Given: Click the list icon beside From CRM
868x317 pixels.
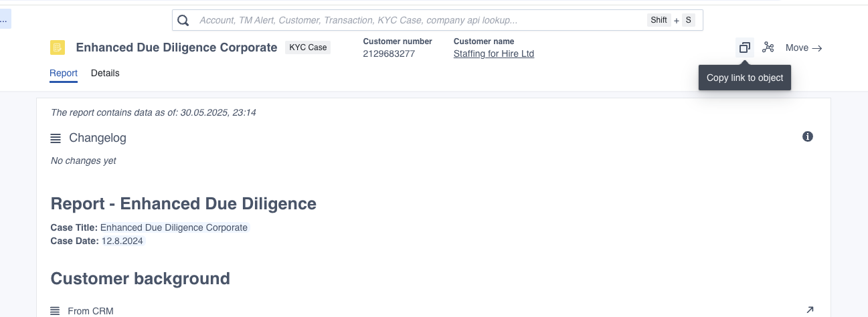Looking at the screenshot, I should [56, 311].
